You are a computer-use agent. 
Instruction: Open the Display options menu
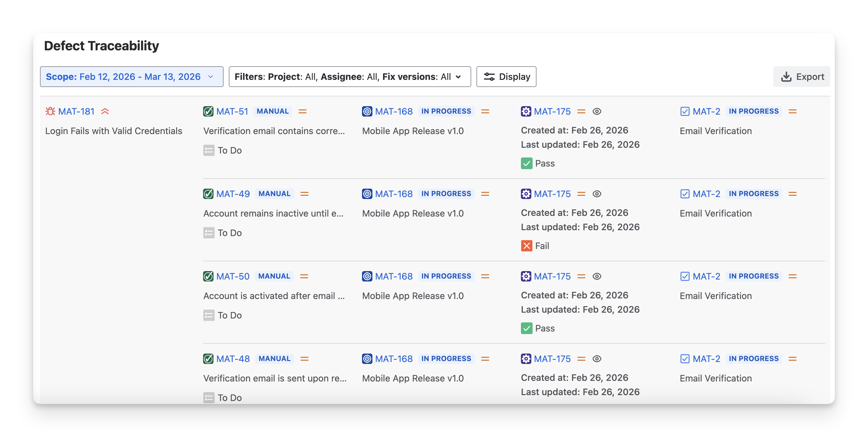tap(506, 76)
